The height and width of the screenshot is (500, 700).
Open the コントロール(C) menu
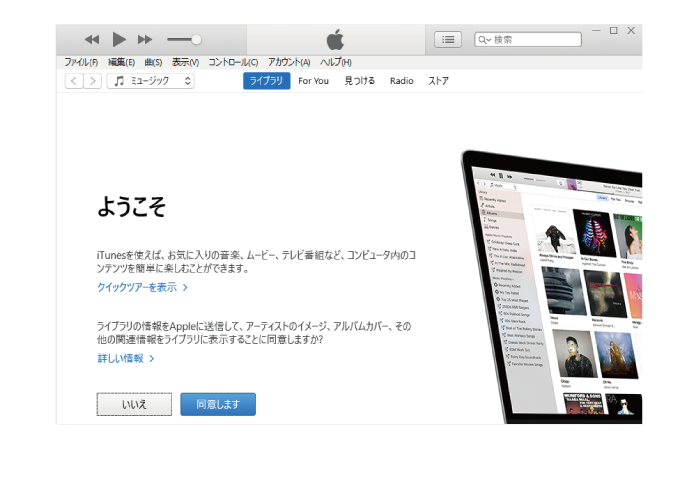pyautogui.click(x=233, y=62)
